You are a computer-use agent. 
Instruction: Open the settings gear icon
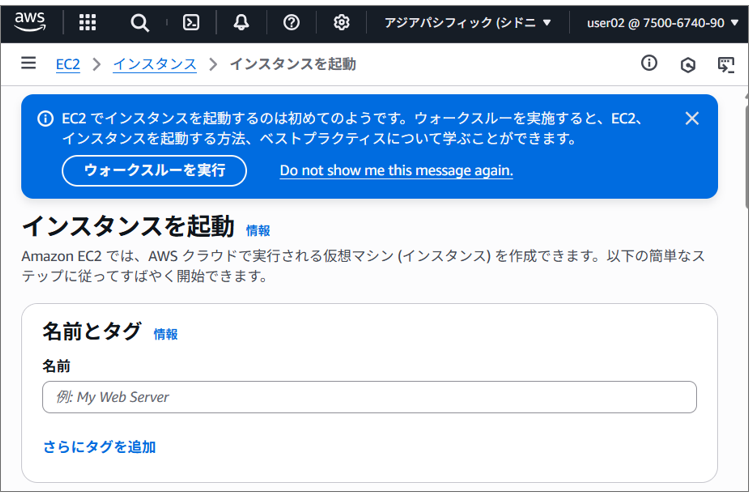(341, 22)
